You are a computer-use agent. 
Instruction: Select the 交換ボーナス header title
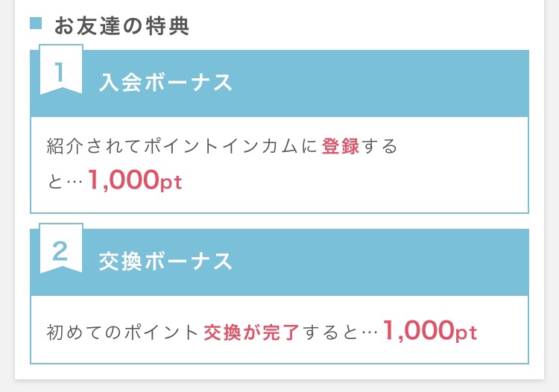(x=165, y=262)
